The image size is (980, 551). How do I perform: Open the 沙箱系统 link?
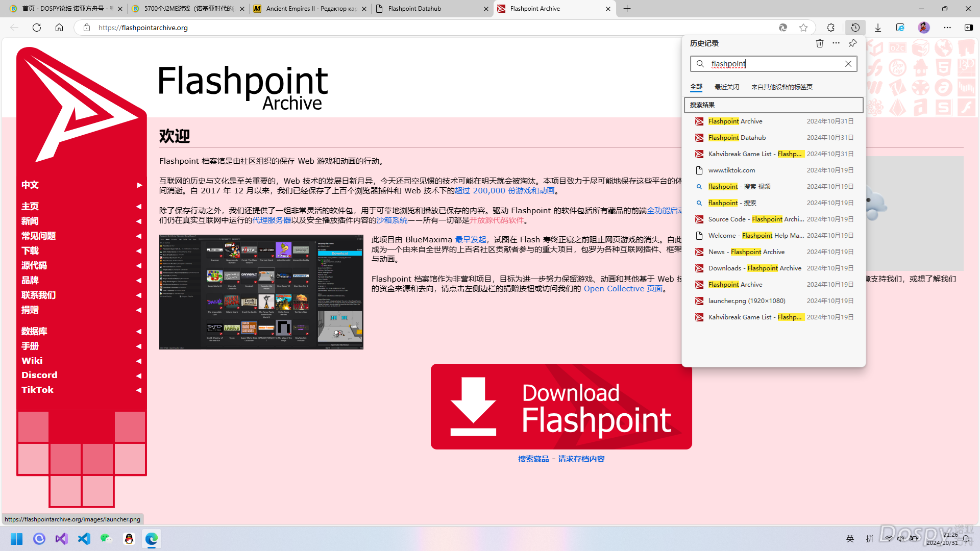click(x=391, y=220)
